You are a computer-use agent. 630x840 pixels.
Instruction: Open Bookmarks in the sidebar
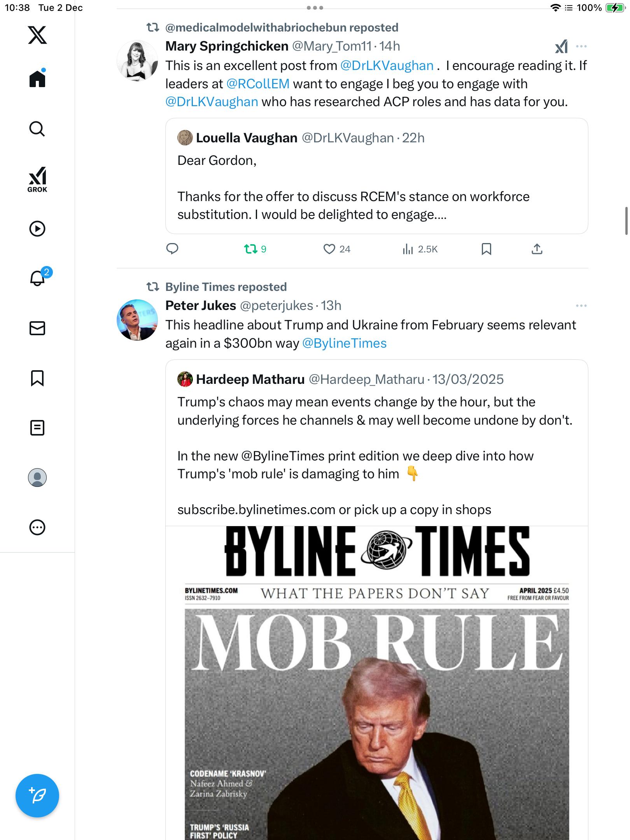pyautogui.click(x=37, y=378)
